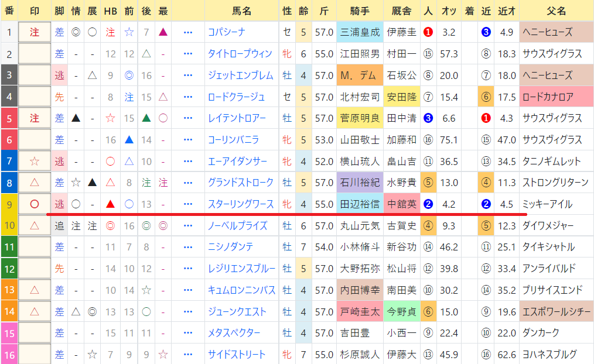Click the purple triangle in the コパシーナ row
594x364 pixels.
coord(163,32)
